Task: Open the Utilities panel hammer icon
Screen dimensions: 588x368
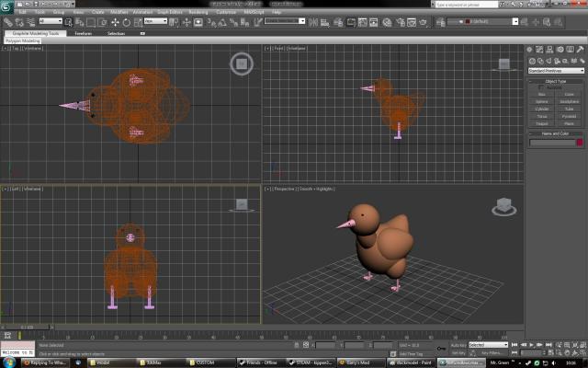Action: 581,50
